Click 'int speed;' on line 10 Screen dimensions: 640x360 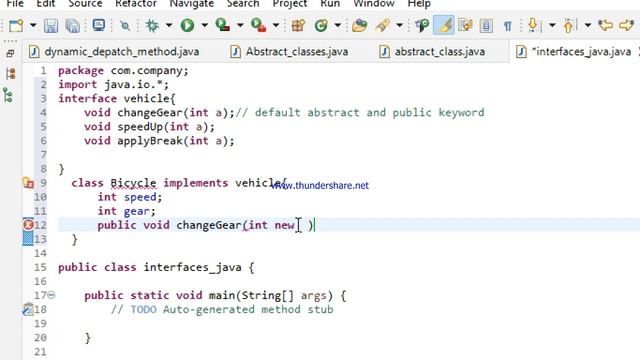click(x=130, y=197)
